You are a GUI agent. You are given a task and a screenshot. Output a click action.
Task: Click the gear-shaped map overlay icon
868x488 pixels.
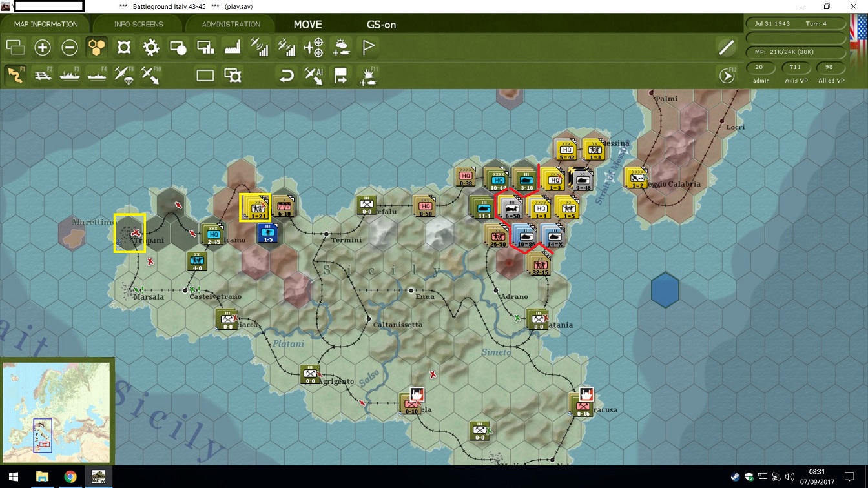[151, 47]
